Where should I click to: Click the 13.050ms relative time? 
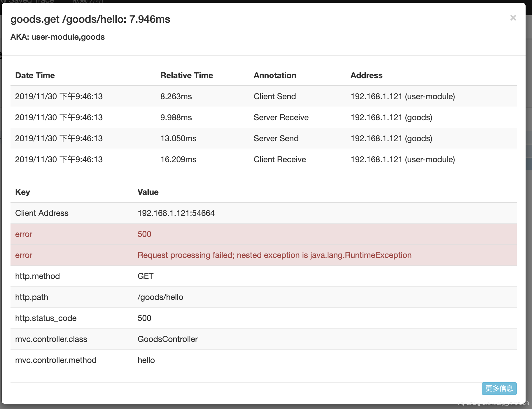[178, 139]
